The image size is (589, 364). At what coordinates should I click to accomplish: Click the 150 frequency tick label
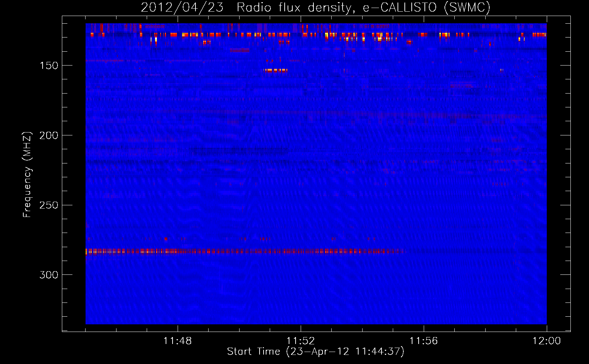point(49,66)
